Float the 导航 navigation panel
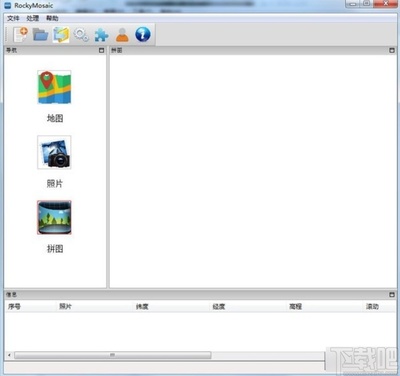Screen dimensions: 400x376 tap(102, 50)
